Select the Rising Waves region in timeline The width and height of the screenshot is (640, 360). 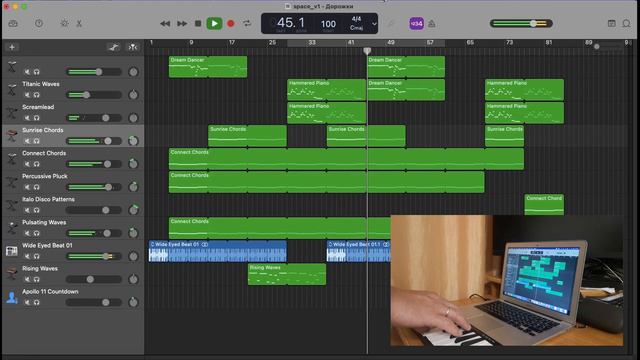click(287, 274)
